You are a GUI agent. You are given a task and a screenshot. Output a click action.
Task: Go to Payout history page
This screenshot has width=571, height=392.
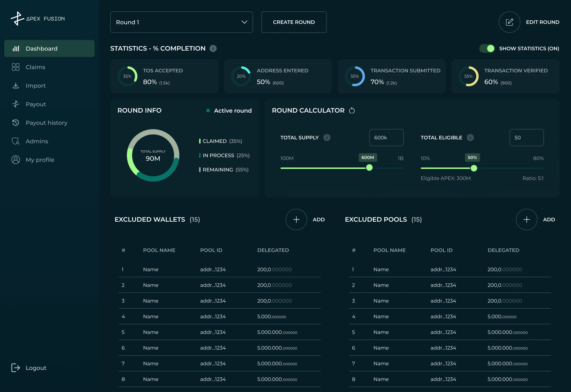(x=46, y=123)
